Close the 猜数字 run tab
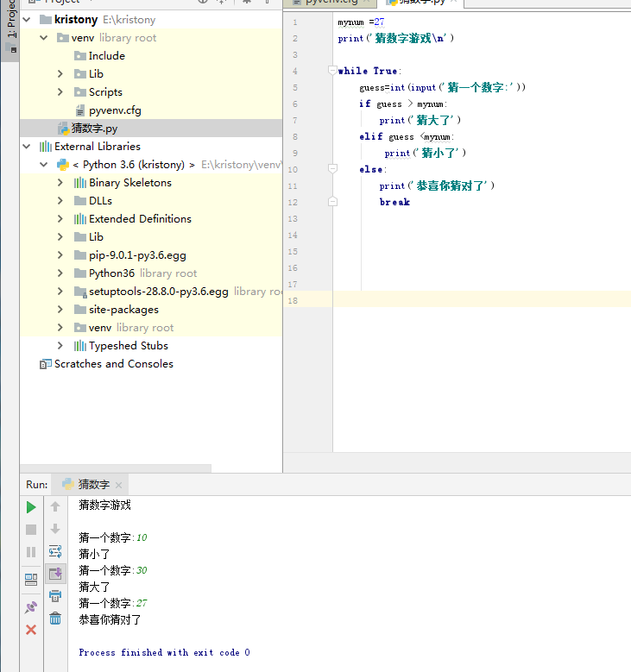 [x=118, y=486]
